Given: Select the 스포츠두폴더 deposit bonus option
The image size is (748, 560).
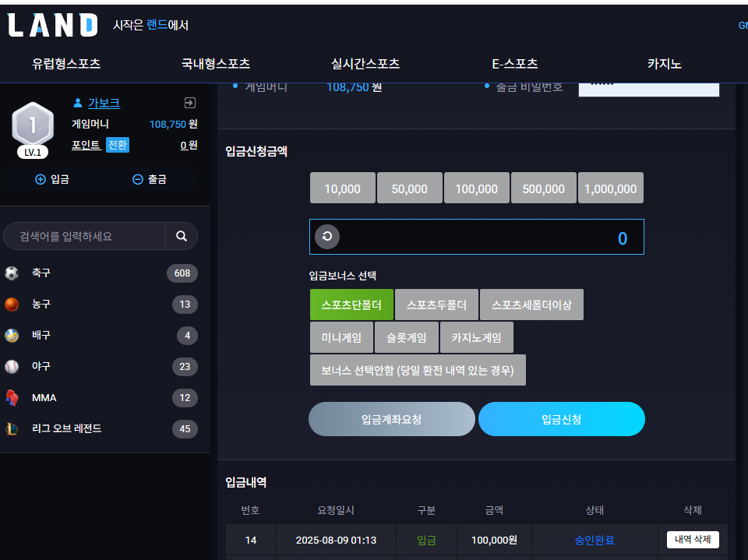Looking at the screenshot, I should tap(436, 305).
